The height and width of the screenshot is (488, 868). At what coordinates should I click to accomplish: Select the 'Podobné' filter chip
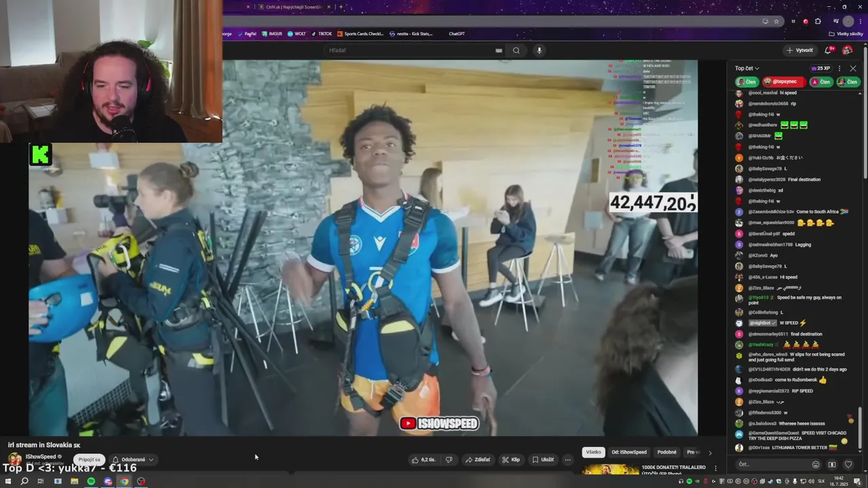[667, 452]
